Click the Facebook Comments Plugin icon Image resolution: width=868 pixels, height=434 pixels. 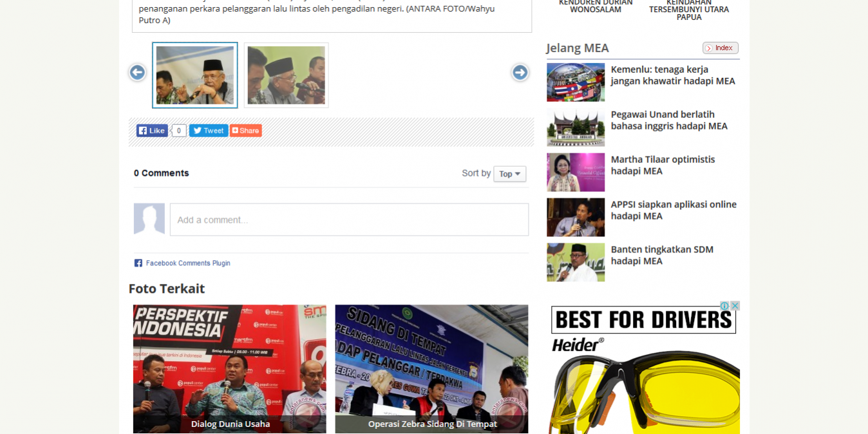click(x=138, y=262)
